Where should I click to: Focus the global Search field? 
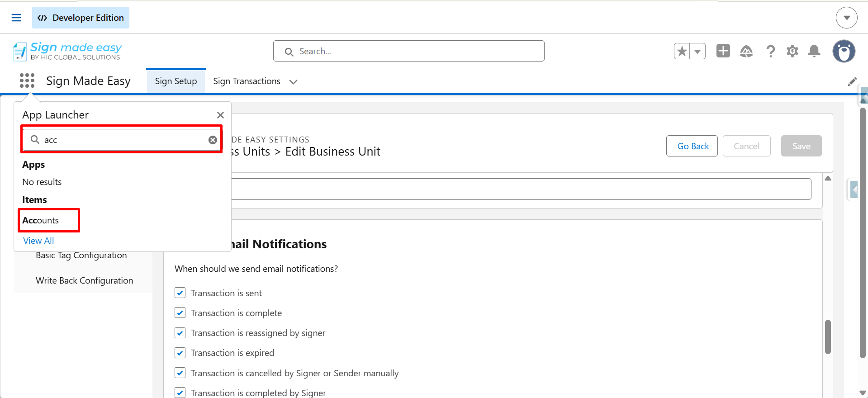click(x=408, y=51)
